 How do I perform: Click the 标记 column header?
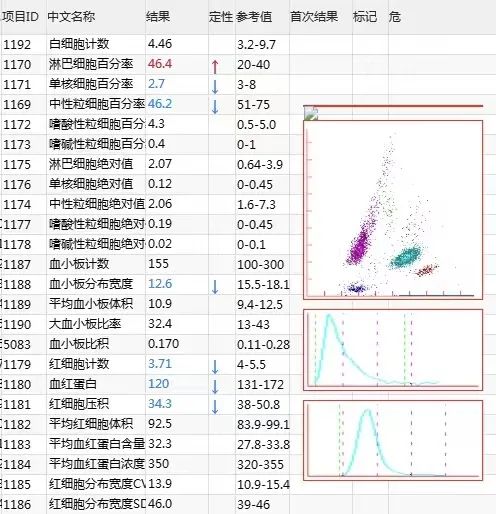[x=365, y=17]
